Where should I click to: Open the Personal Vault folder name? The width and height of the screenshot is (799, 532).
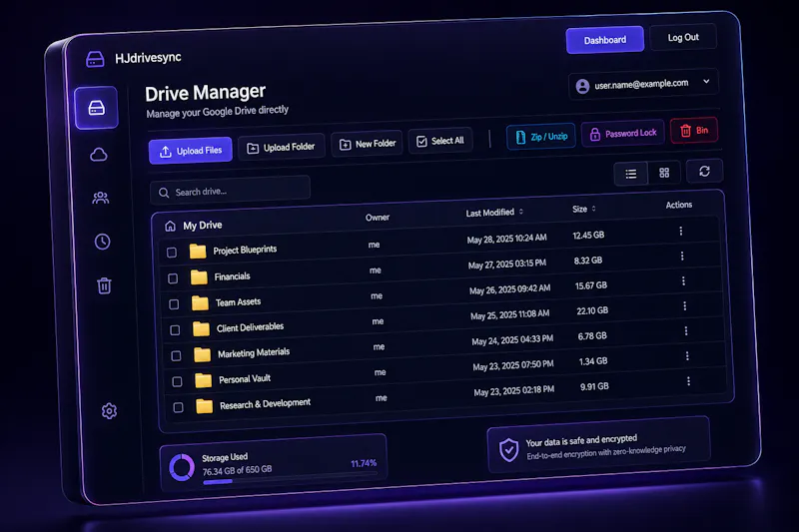[245, 378]
